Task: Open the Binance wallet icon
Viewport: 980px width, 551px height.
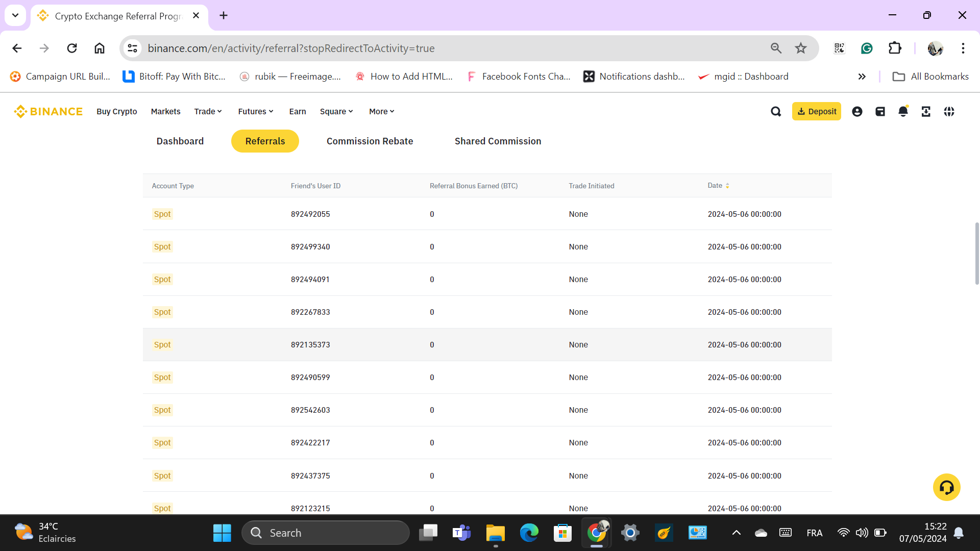Action: (880, 111)
